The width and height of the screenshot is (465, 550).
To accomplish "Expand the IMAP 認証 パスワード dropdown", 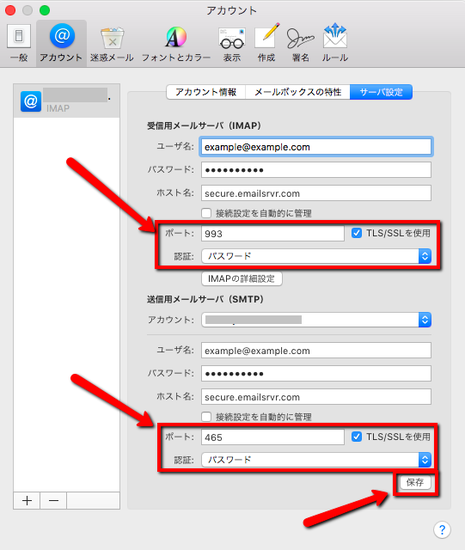I will click(x=316, y=256).
